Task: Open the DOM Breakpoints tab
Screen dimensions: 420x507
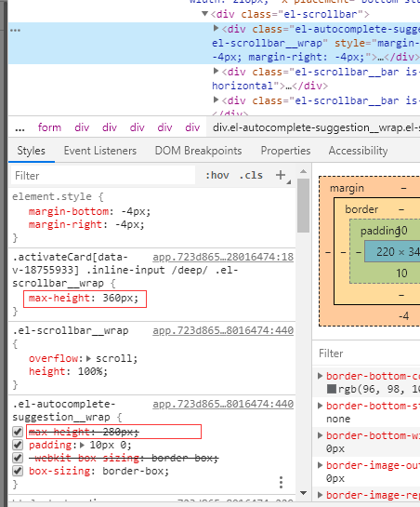Action: 198,151
